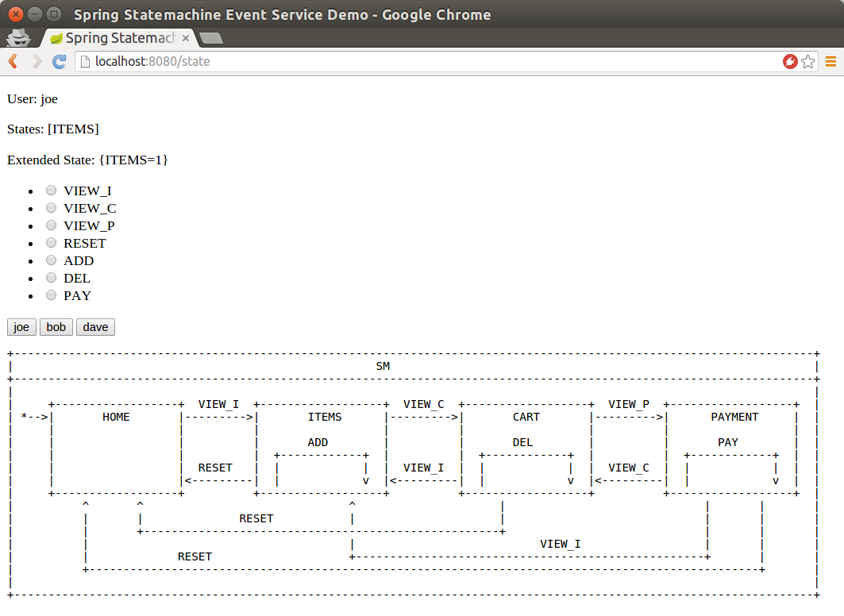
Task: Click the browser forward arrow
Action: [37, 61]
